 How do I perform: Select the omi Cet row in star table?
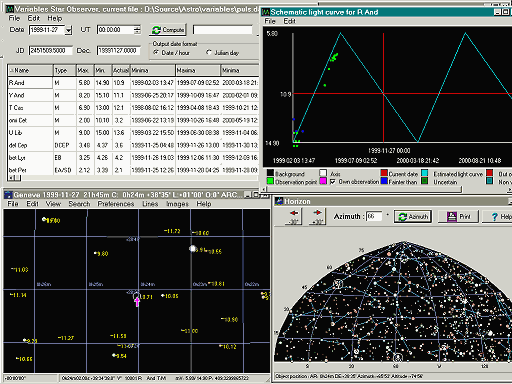tap(133, 120)
